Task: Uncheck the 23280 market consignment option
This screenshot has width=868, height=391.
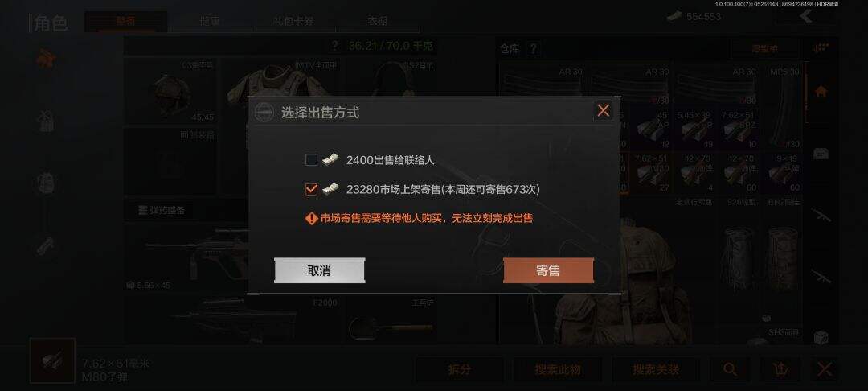Action: (311, 189)
